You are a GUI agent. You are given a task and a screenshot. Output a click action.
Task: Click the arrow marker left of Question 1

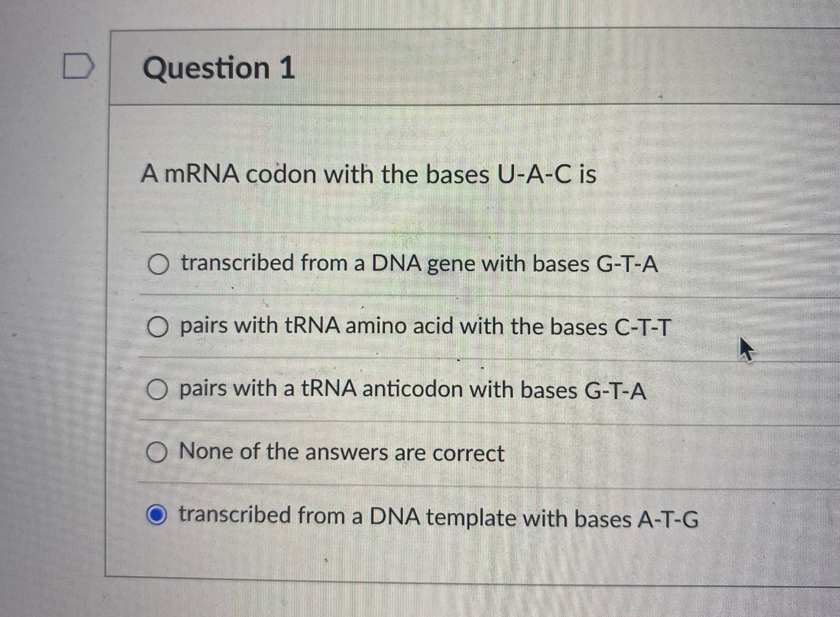[x=78, y=66]
